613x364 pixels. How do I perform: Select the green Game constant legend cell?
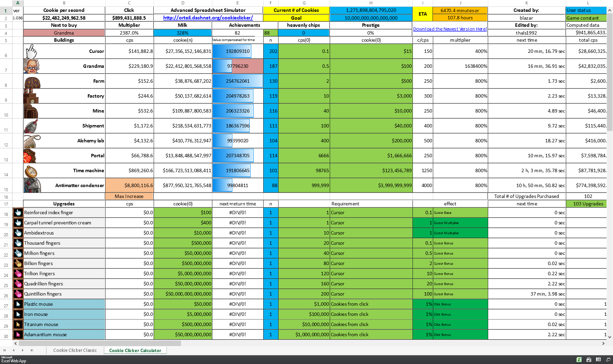(x=586, y=18)
